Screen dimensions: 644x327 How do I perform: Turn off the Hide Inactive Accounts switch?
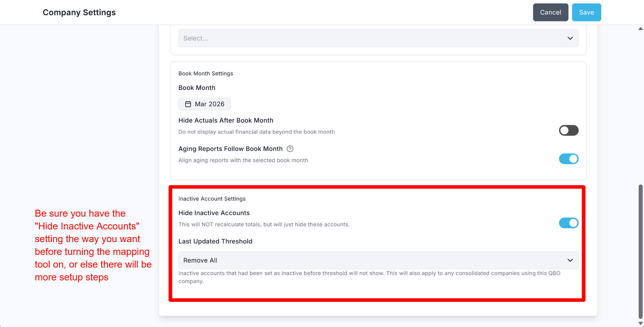click(x=569, y=223)
